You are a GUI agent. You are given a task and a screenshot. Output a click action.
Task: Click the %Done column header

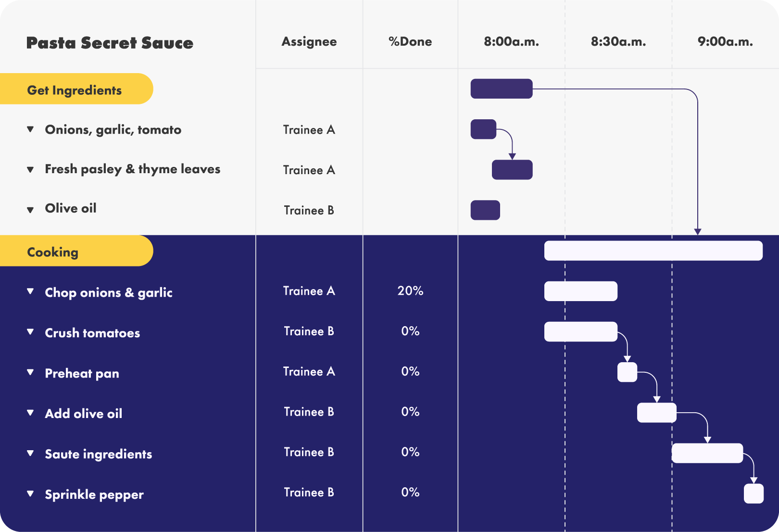410,42
